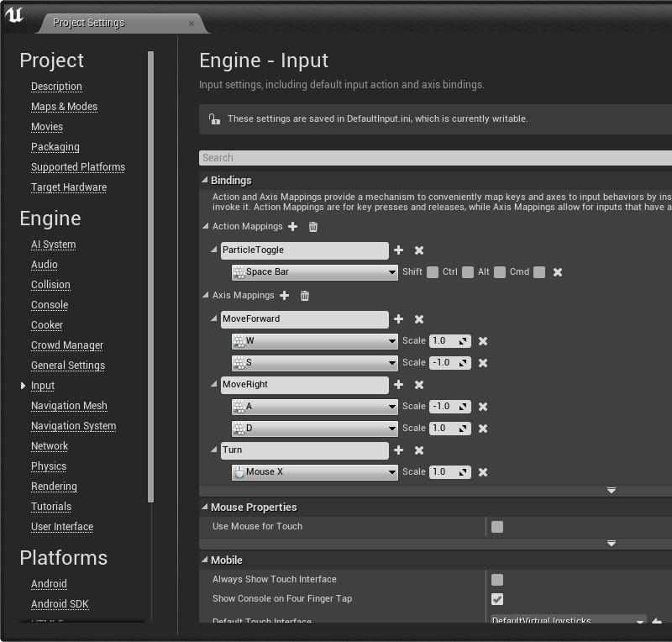This screenshot has height=642, width=672.
Task: Delete the Mouse X binding from Turn
Action: pos(483,472)
